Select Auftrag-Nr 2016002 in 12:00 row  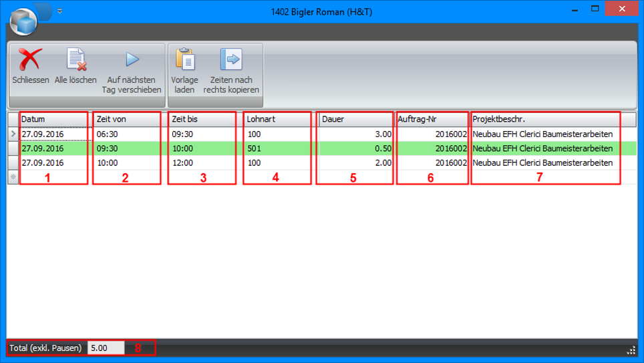point(432,163)
